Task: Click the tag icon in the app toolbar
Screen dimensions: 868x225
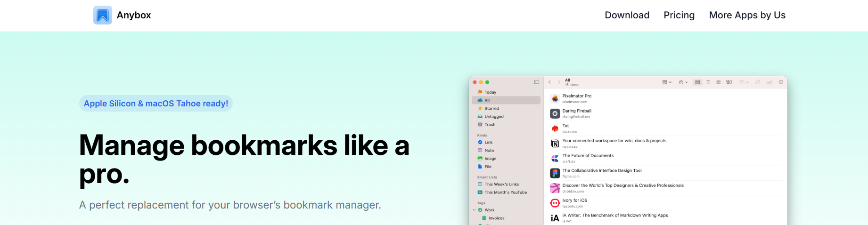Action: click(x=758, y=82)
